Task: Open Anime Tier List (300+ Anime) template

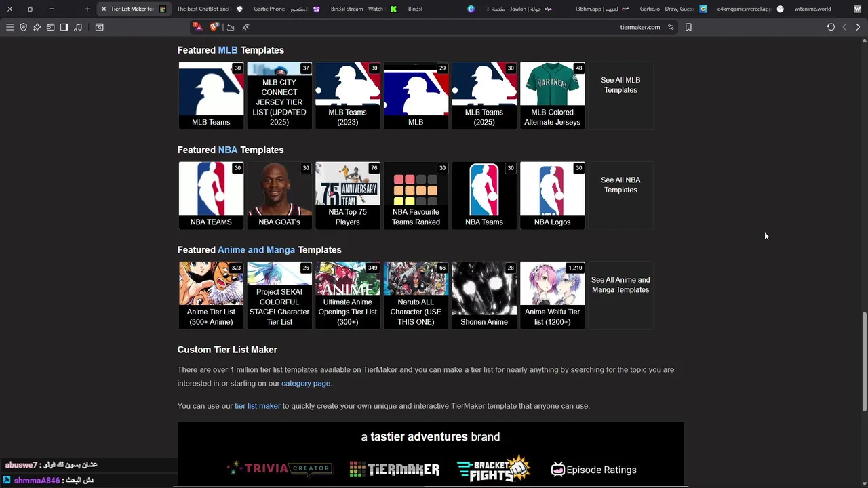Action: [x=211, y=295]
